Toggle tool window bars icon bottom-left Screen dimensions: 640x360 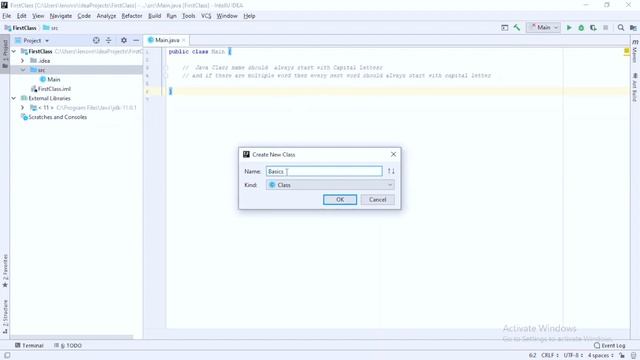[x=7, y=356]
